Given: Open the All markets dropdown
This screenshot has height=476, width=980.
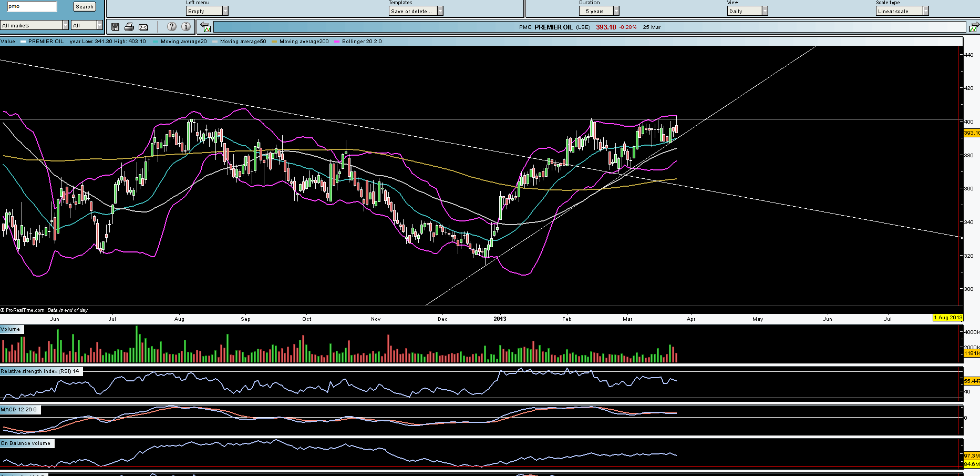Looking at the screenshot, I should 35,25.
